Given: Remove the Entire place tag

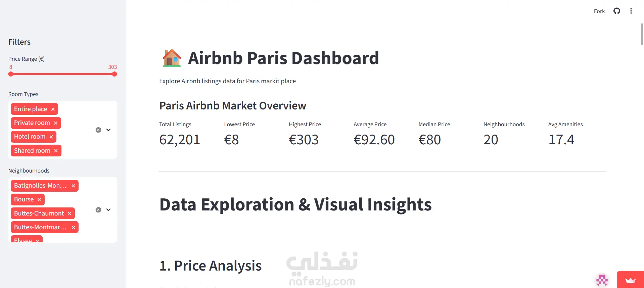Looking at the screenshot, I should click(x=53, y=109).
